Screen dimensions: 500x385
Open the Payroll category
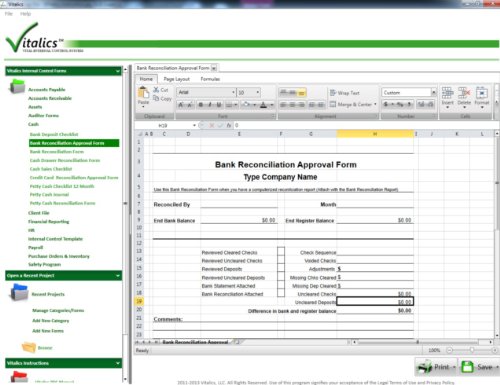36,248
